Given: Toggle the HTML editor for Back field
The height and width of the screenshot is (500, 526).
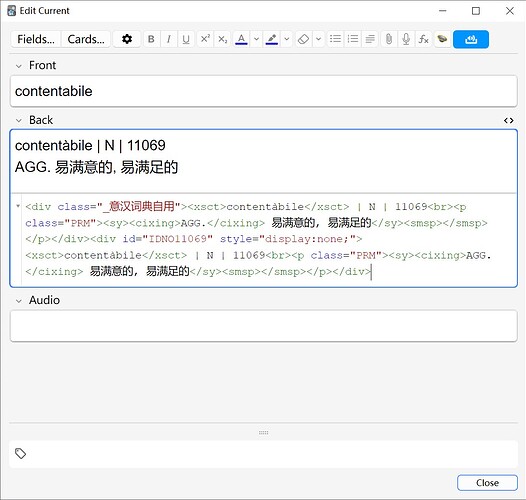Looking at the screenshot, I should 509,120.
